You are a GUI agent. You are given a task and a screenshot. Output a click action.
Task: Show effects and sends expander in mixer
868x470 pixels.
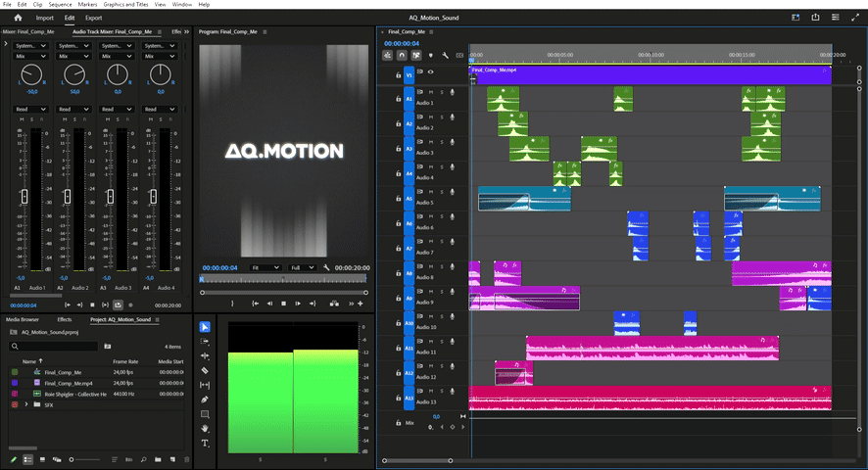point(6,43)
